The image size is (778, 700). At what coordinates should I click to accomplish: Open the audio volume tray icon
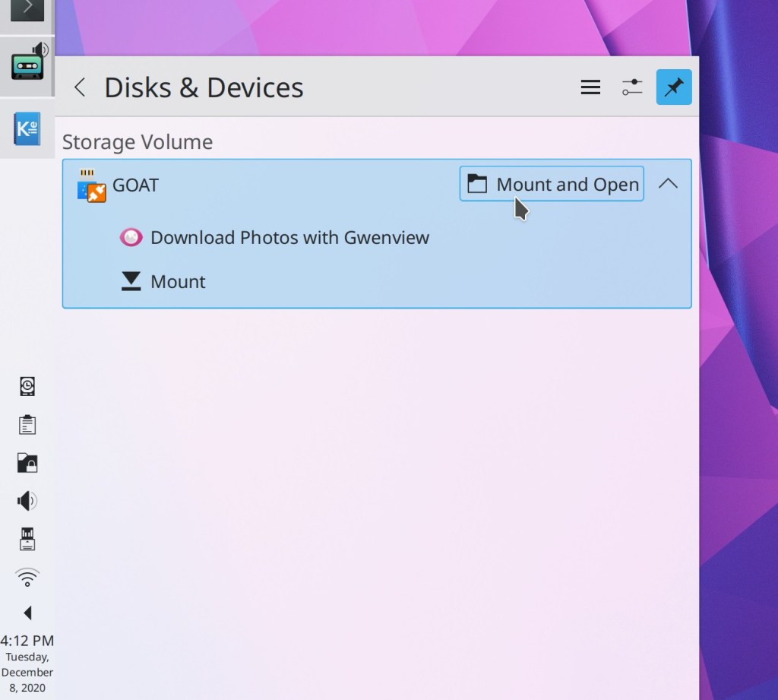pyautogui.click(x=27, y=501)
